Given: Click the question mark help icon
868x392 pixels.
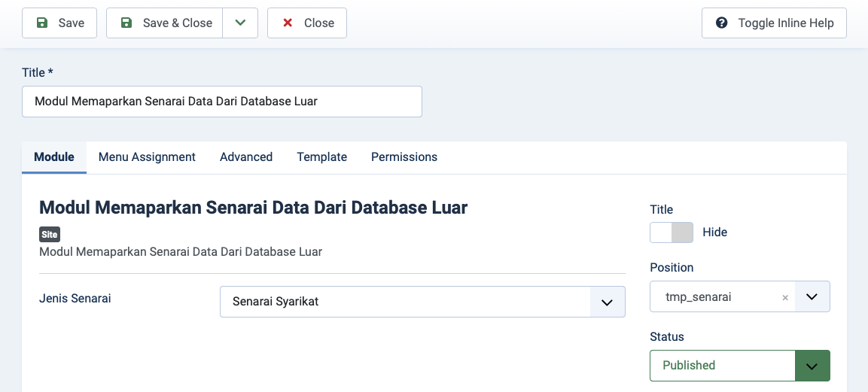Looking at the screenshot, I should tap(721, 23).
